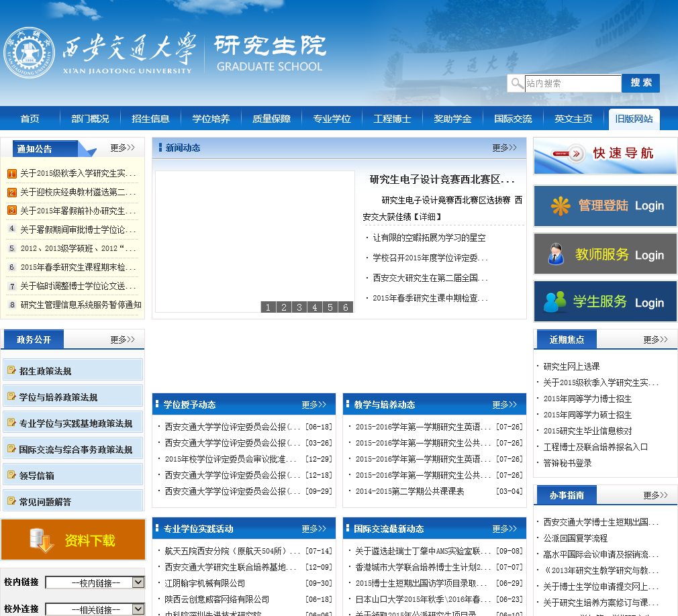Open 质量保障 navigation item

coord(272,119)
